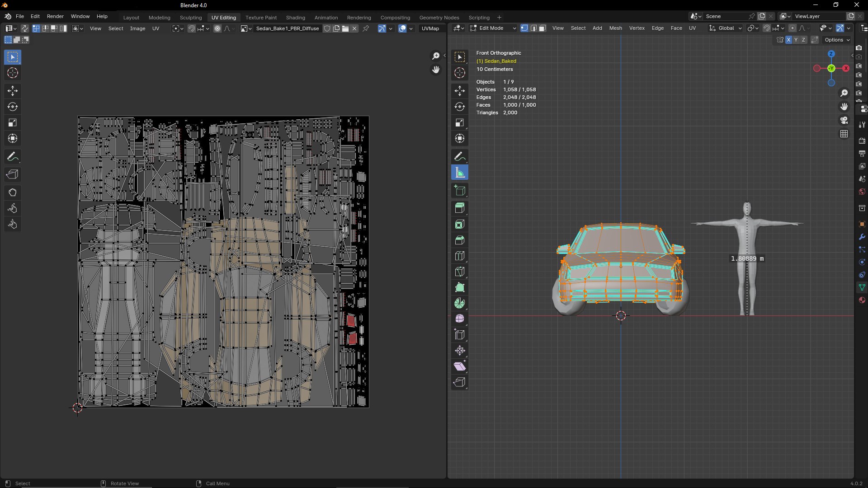Open the Face menu in viewport header

tap(676, 28)
